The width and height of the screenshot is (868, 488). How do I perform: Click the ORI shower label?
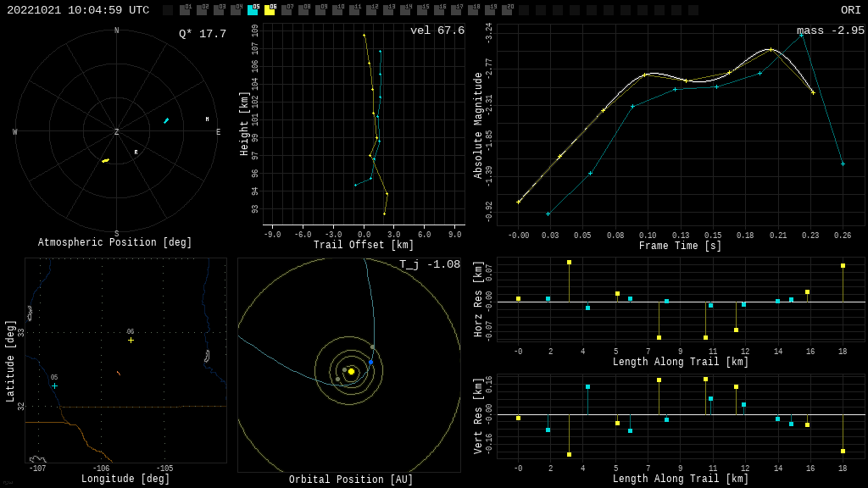850,10
